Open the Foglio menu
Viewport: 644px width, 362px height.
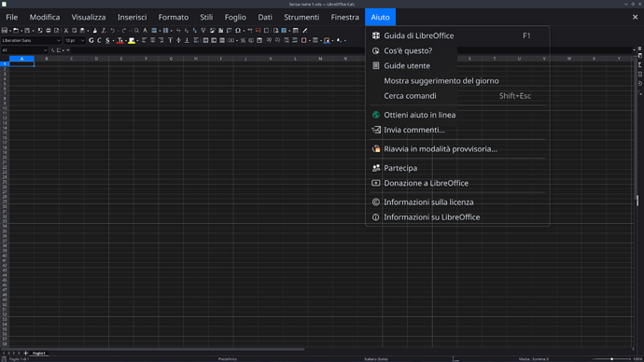click(235, 17)
